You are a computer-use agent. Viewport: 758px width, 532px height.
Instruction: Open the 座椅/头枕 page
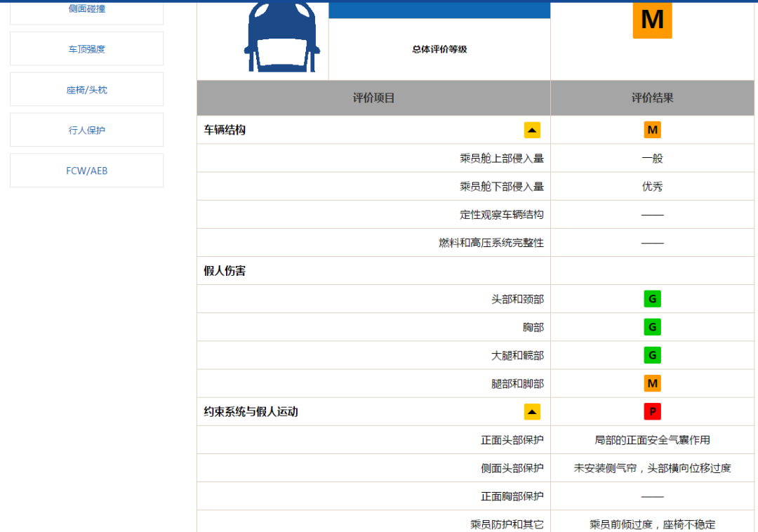[86, 88]
